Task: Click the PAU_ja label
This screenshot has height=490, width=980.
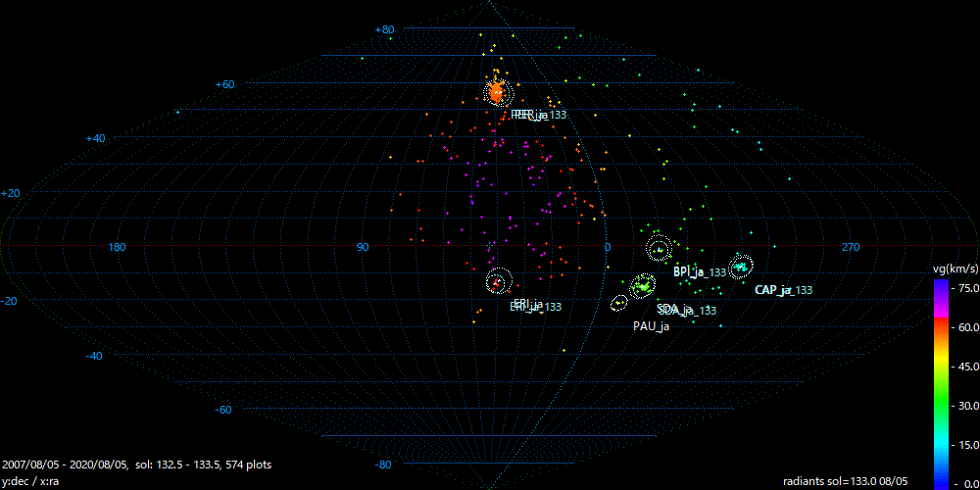Action: pos(651,326)
